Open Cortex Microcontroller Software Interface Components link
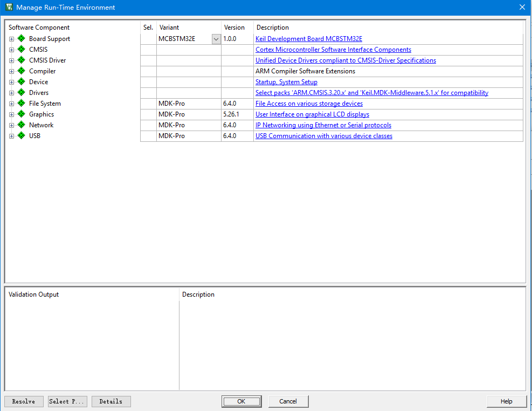 (x=333, y=50)
